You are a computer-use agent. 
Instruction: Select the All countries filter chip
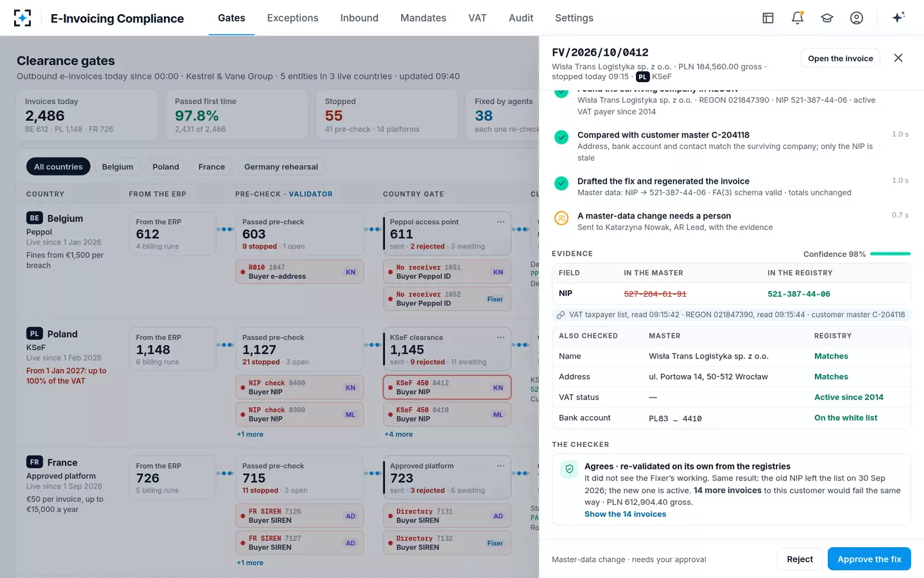click(58, 166)
